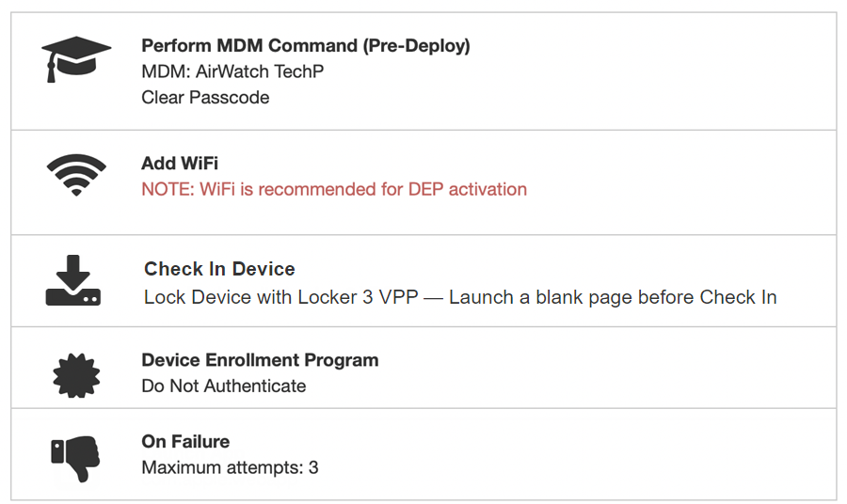Open Perform MDM Command (Pre-Deploy) step
The height and width of the screenshot is (504, 847).
pyautogui.click(x=305, y=45)
